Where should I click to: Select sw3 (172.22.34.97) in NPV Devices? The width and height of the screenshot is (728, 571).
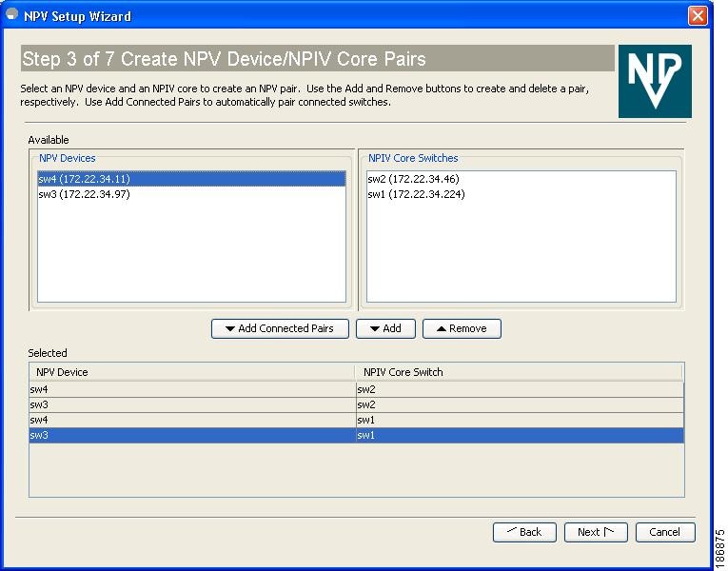pos(191,194)
